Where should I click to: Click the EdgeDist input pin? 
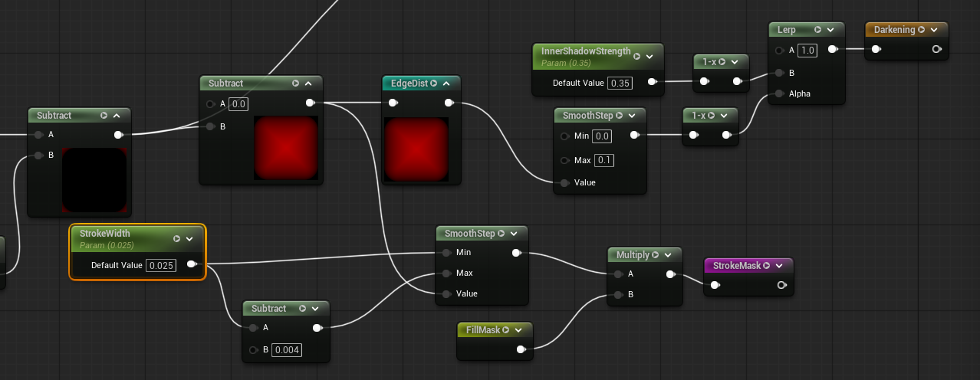tap(393, 103)
